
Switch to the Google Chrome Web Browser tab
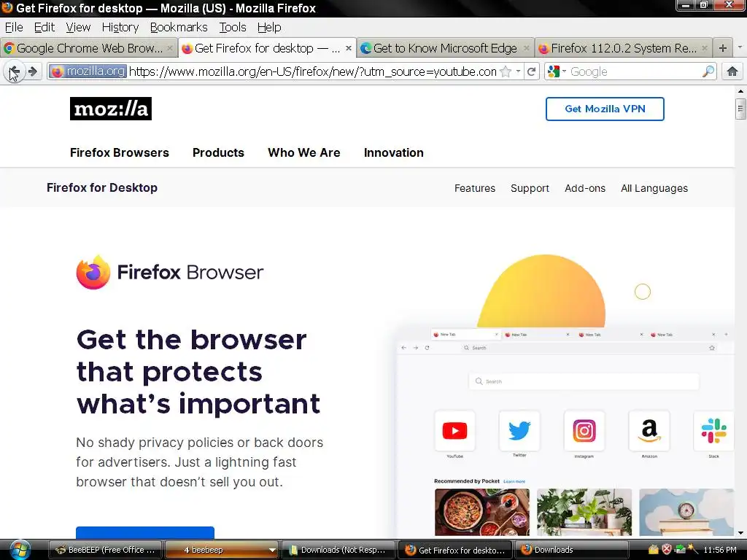(88, 48)
